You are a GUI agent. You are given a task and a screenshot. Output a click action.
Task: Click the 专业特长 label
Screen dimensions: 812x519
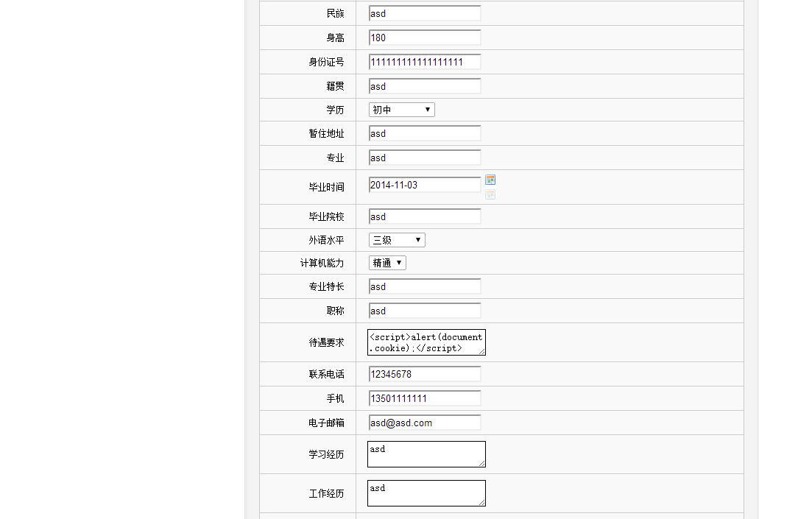[326, 286]
